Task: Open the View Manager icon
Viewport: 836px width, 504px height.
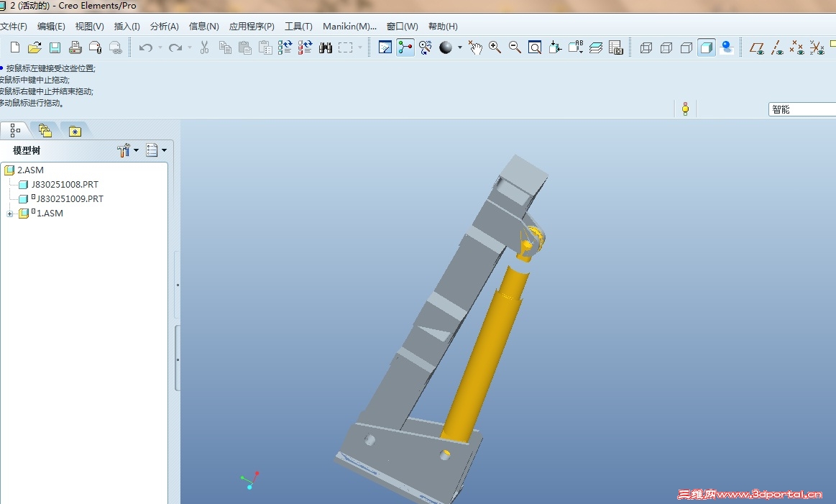Action: coord(616,47)
